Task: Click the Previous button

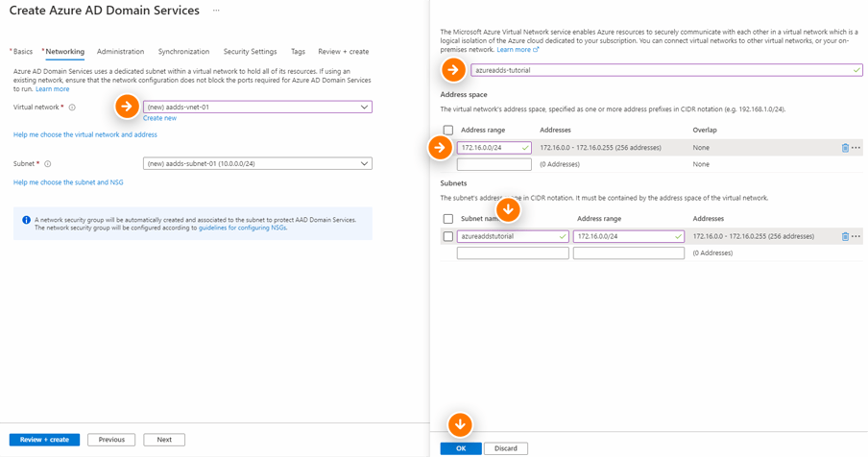Action: [111, 440]
